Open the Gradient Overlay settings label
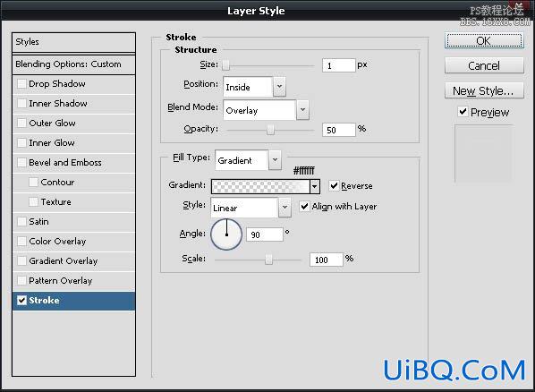This screenshot has height=392, width=535. point(64,260)
